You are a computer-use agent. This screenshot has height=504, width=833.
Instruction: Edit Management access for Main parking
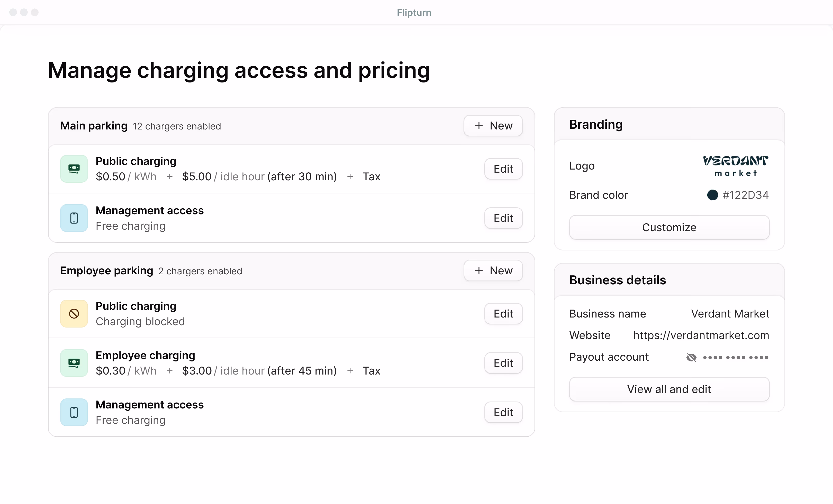click(x=503, y=218)
